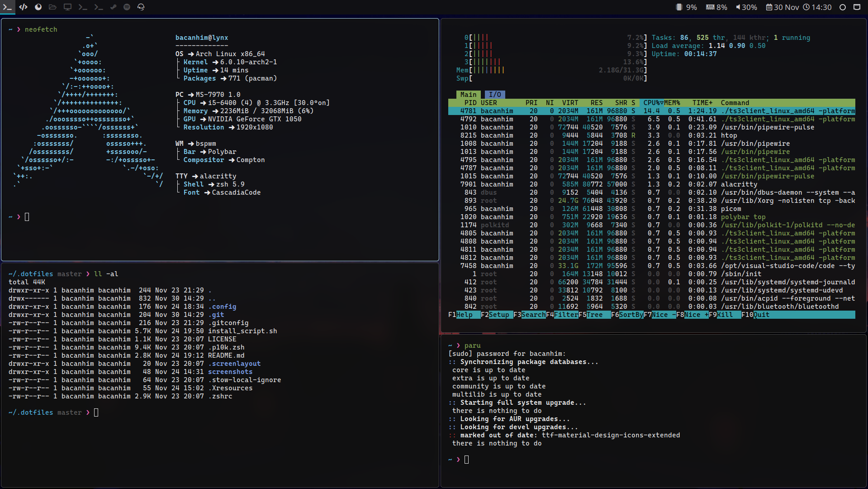
Task: Click the CPU core 3 usage meter
Action: (556, 62)
